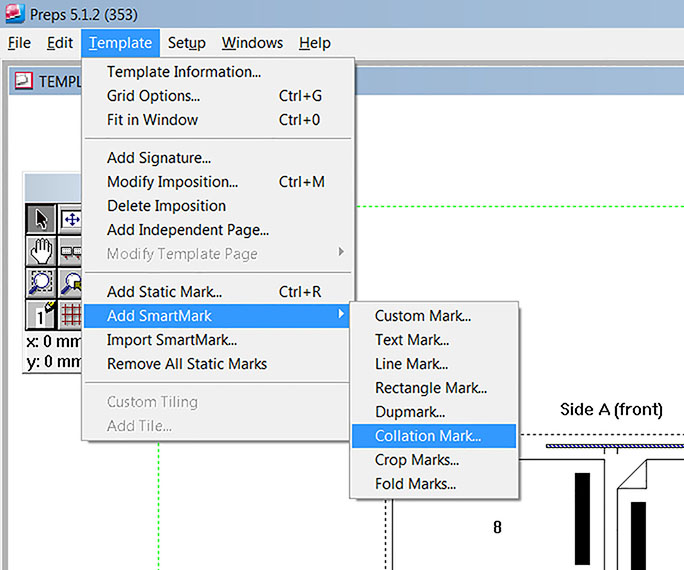Select Dupmark… in submenu
Screen dimensions: 684x570
coord(434,411)
